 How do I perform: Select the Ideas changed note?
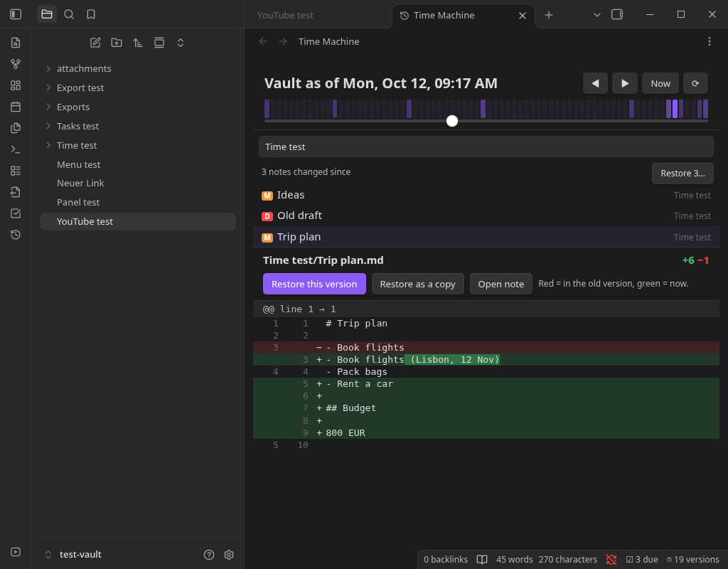(x=486, y=195)
